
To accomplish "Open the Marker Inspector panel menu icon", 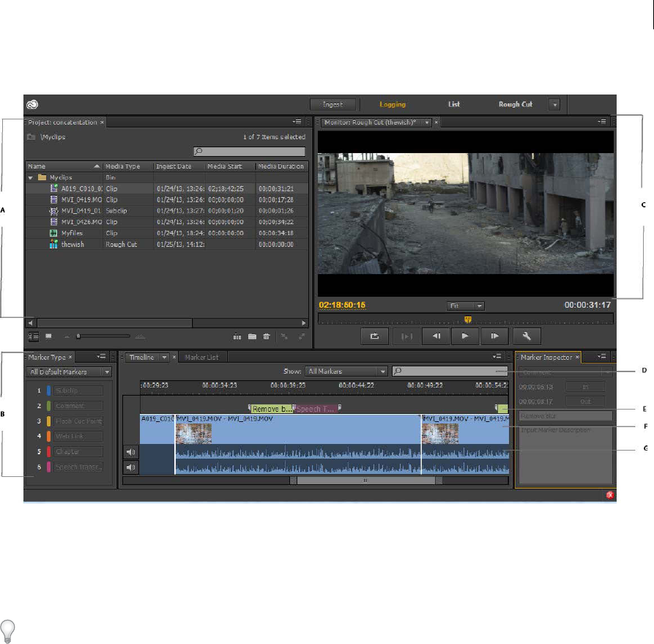I will pos(602,357).
